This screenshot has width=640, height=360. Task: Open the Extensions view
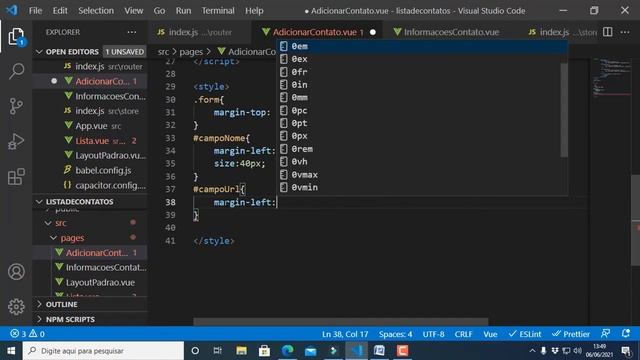16,176
